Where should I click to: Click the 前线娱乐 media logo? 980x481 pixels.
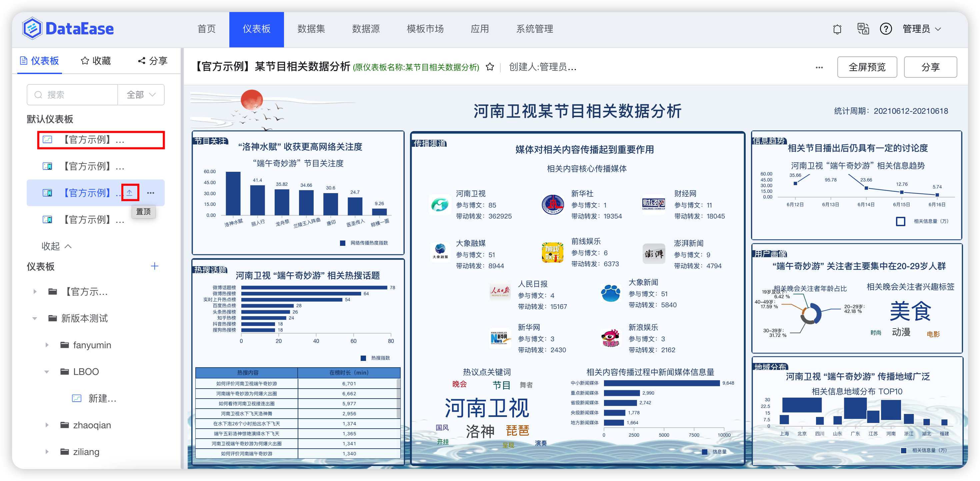[x=552, y=253]
